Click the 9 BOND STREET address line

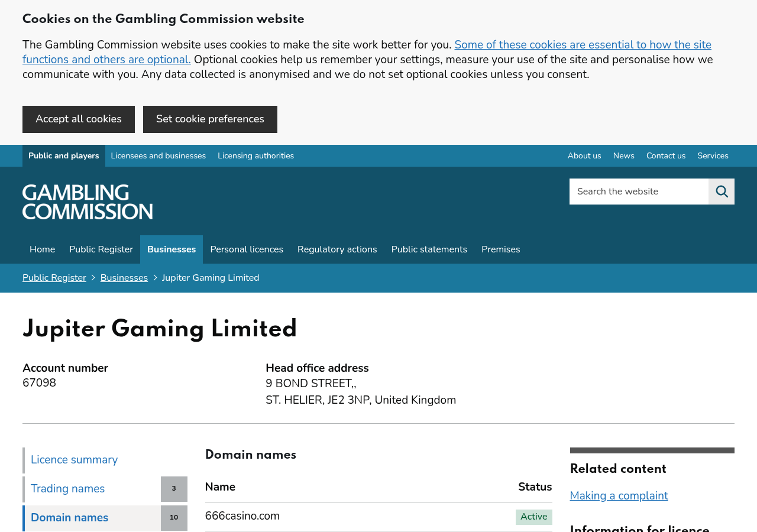click(311, 384)
